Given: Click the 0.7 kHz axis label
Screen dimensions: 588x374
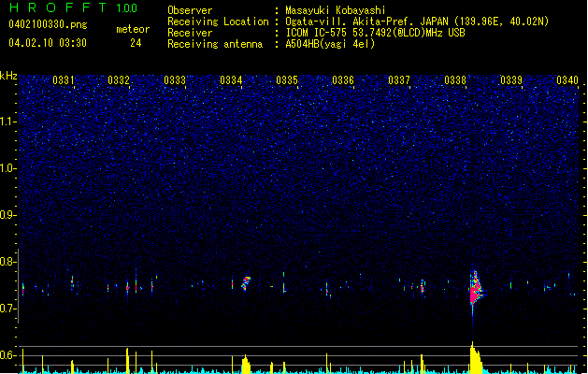Looking at the screenshot, I should [x=8, y=309].
